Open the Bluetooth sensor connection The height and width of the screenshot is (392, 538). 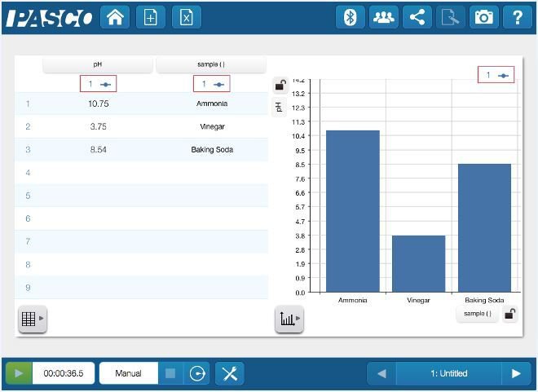click(351, 17)
